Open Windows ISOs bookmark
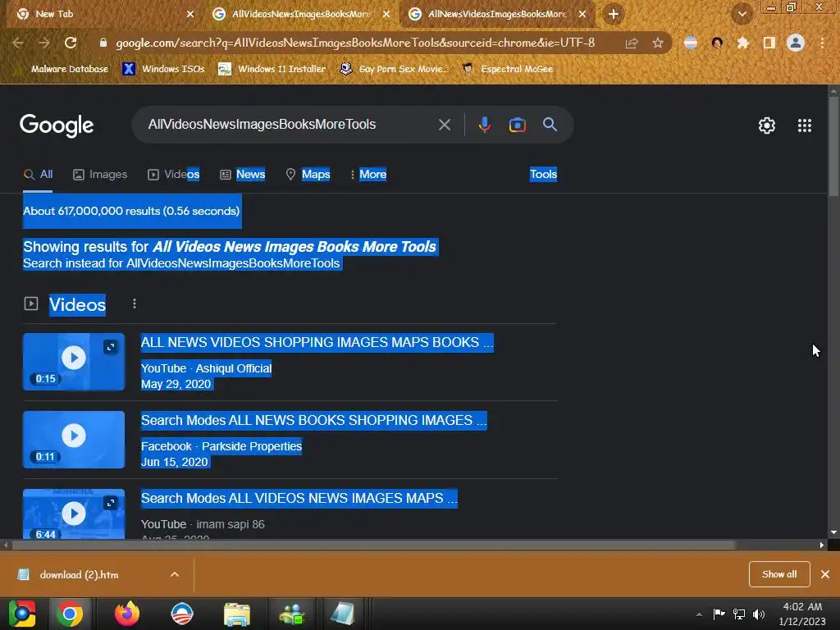840x630 pixels. (163, 69)
